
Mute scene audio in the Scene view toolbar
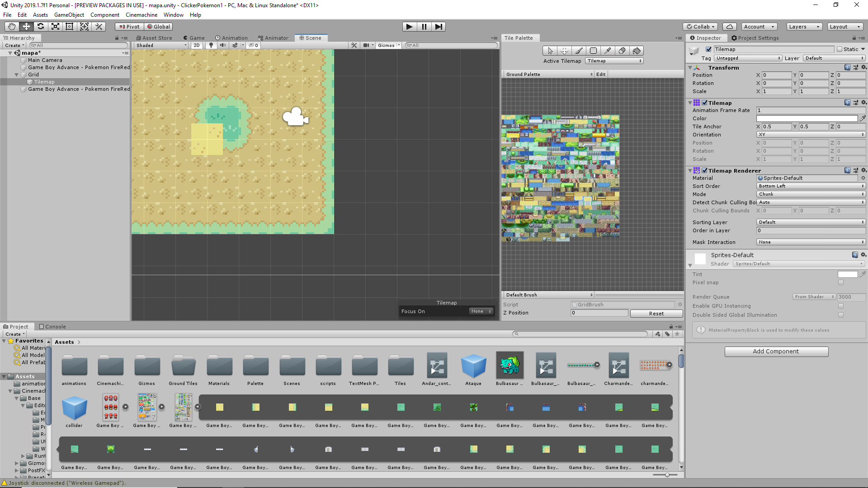[223, 45]
